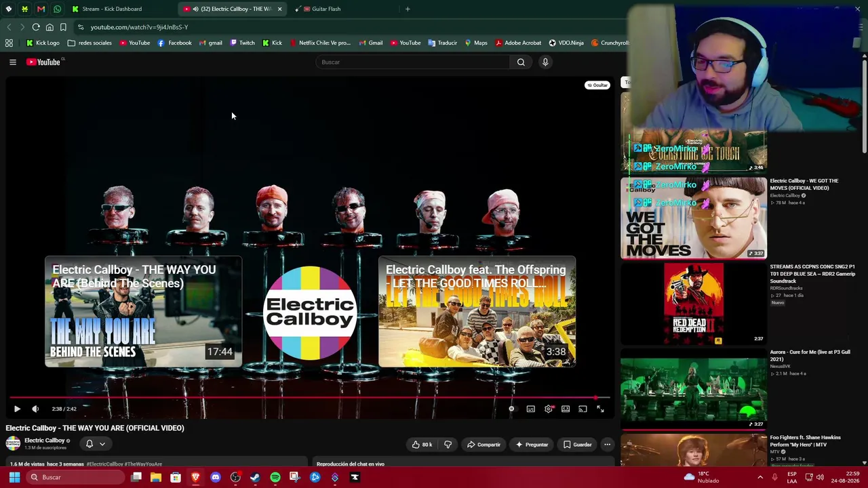Open the Facebook bookmark
The height and width of the screenshot is (488, 868).
coord(174,43)
